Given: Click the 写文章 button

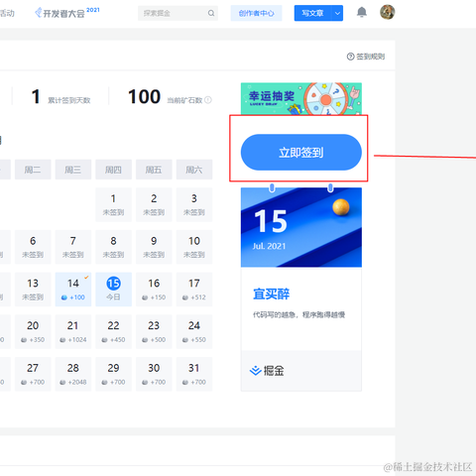Looking at the screenshot, I should [312, 13].
